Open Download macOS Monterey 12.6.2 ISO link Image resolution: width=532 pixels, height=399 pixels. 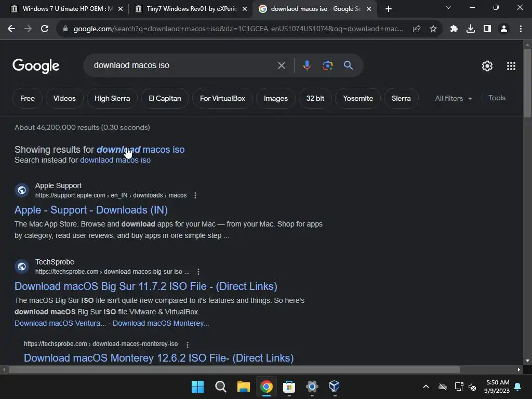(159, 358)
